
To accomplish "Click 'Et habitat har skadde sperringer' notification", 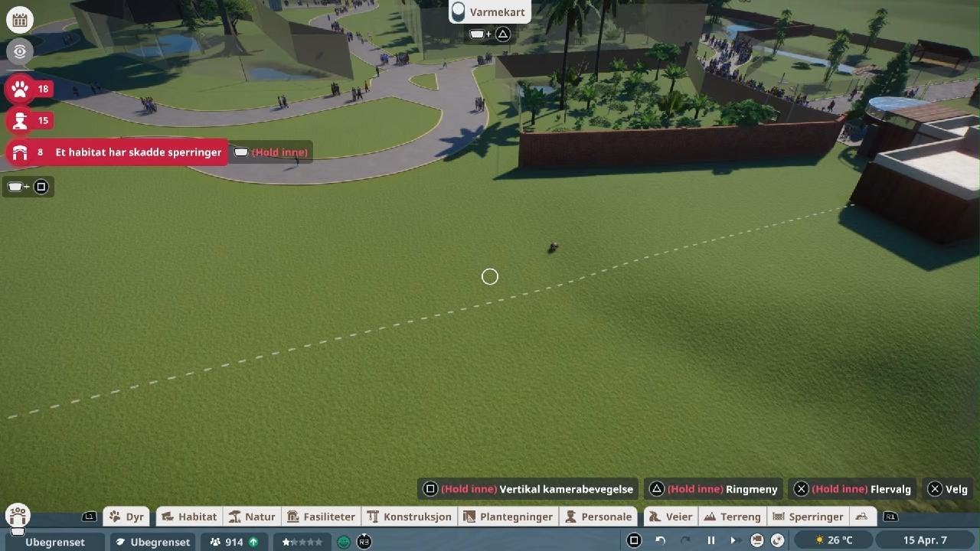I will click(139, 152).
